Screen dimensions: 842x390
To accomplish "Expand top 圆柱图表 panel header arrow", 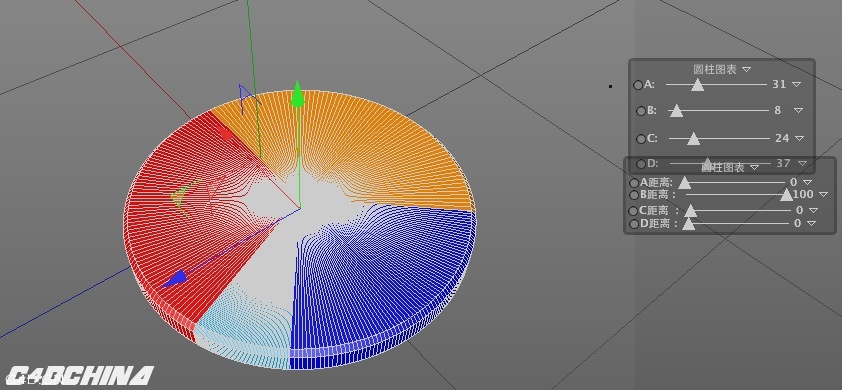I will point(746,69).
